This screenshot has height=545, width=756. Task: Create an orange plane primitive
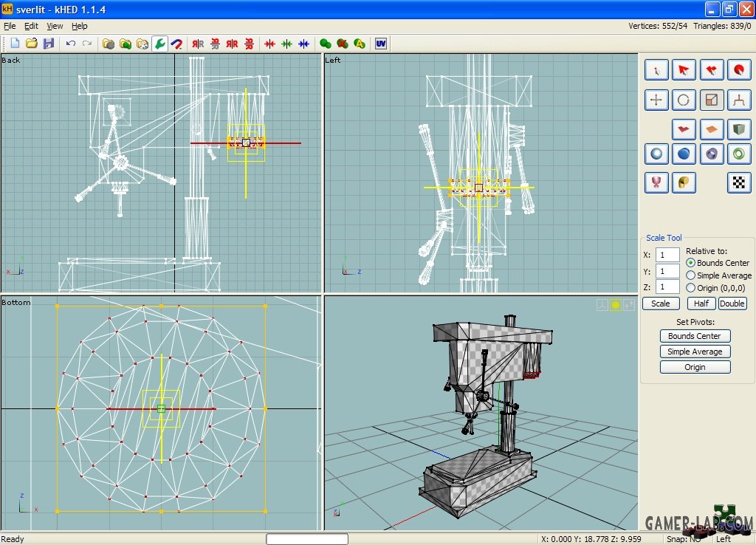(711, 129)
